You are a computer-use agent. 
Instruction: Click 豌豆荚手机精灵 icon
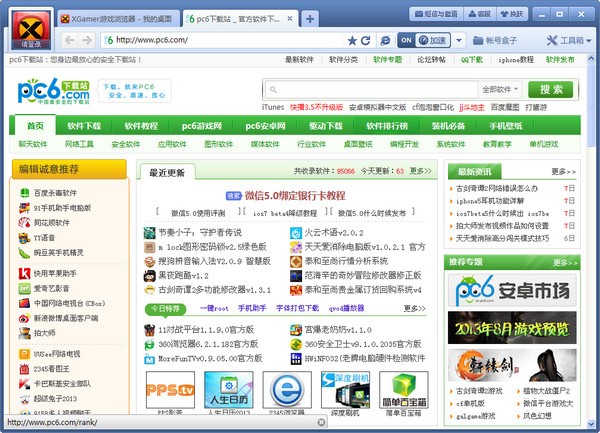(24, 252)
